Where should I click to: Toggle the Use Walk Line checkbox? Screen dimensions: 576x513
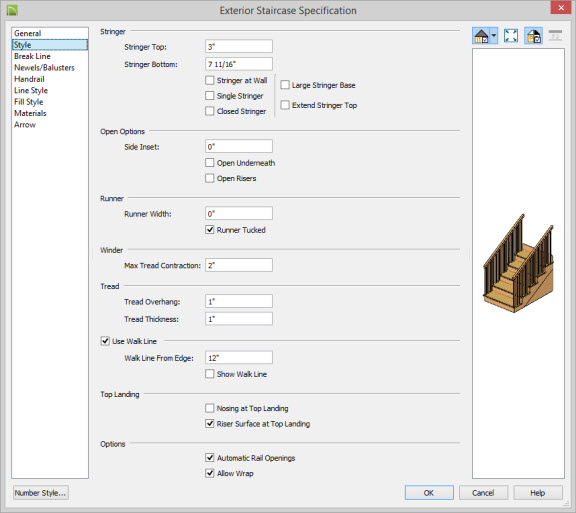point(105,341)
